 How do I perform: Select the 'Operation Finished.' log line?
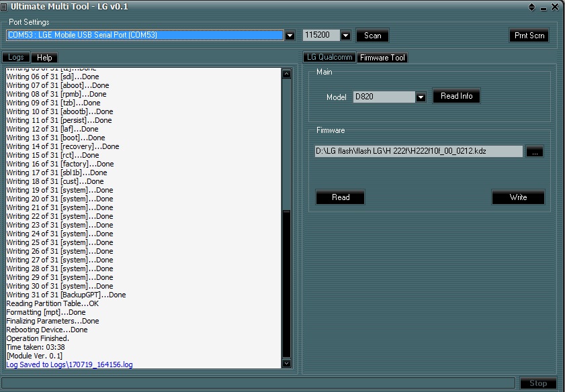tap(38, 339)
